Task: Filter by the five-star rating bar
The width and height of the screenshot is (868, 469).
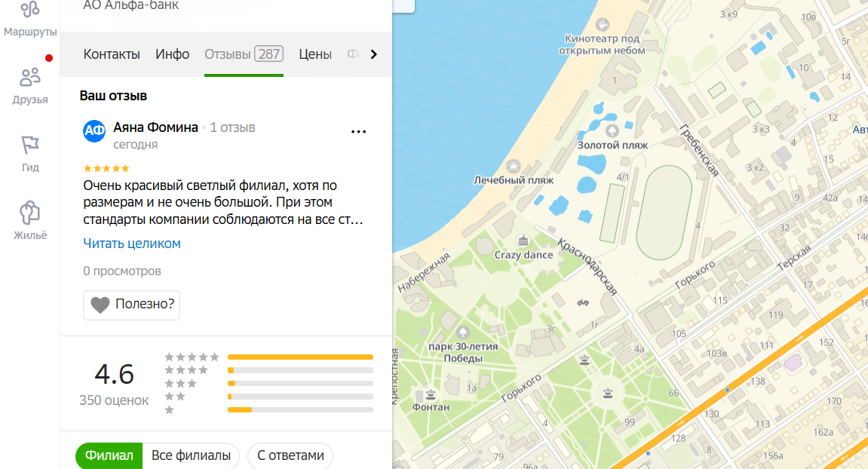Action: (301, 357)
